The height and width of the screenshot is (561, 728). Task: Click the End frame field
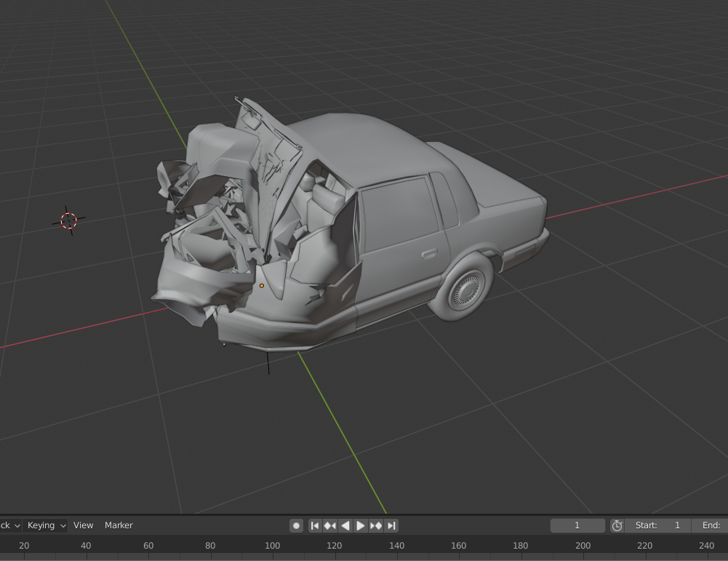pos(710,525)
